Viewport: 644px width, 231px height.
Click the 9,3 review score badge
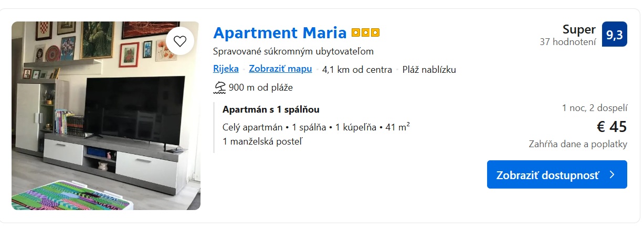(x=614, y=35)
